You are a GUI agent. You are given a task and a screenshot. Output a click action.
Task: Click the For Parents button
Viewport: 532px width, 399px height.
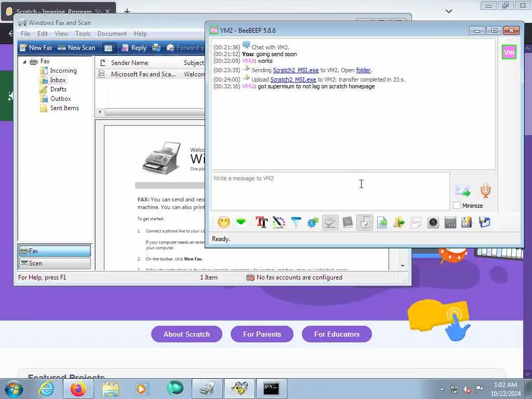[262, 334]
